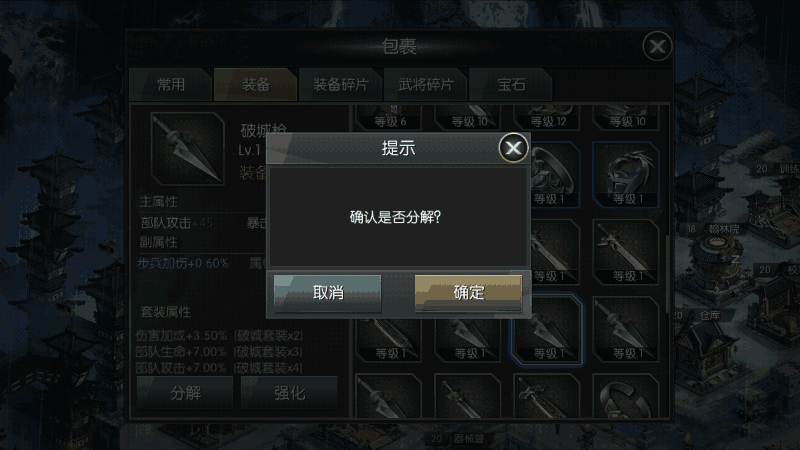Switch to the 装备 tab

[255, 84]
